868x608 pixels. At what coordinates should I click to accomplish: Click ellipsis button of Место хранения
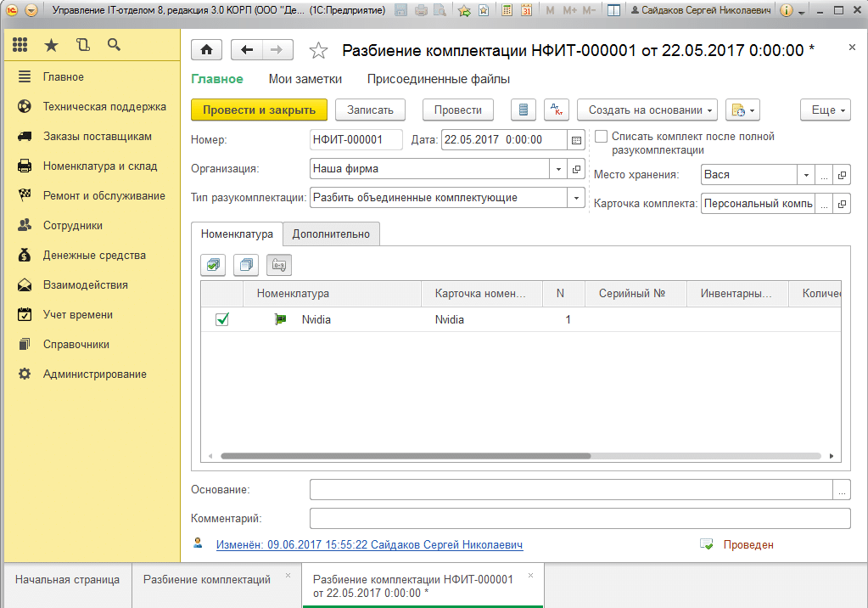[x=824, y=175]
